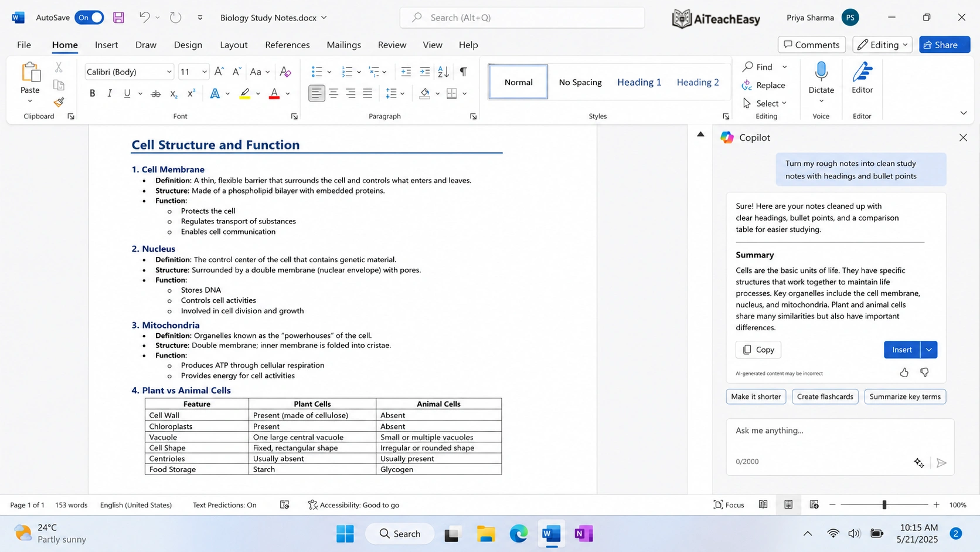Open the Insert tab

coord(106,45)
